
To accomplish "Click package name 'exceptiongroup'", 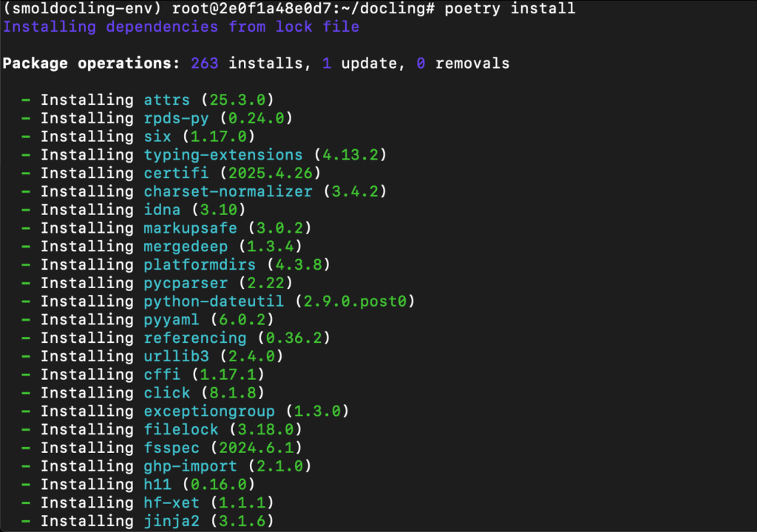I will pyautogui.click(x=209, y=412).
